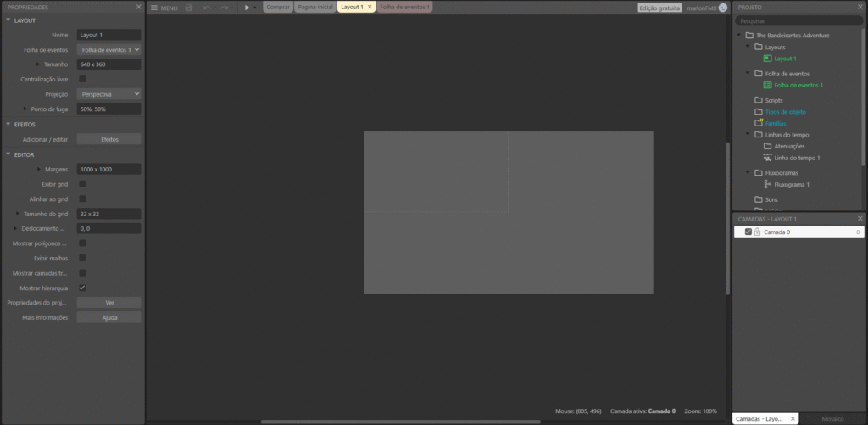868x425 pixels.
Task: Click the Edição gratuita badge
Action: (x=659, y=8)
